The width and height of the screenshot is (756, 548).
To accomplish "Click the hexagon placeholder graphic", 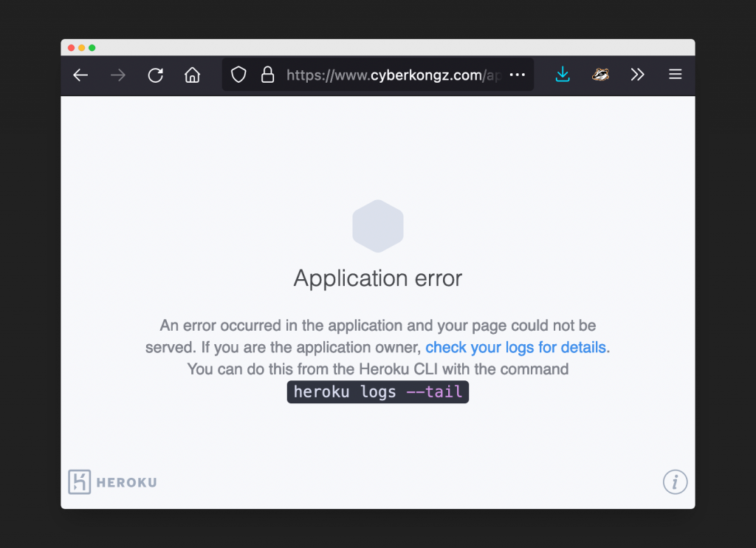I will tap(378, 226).
